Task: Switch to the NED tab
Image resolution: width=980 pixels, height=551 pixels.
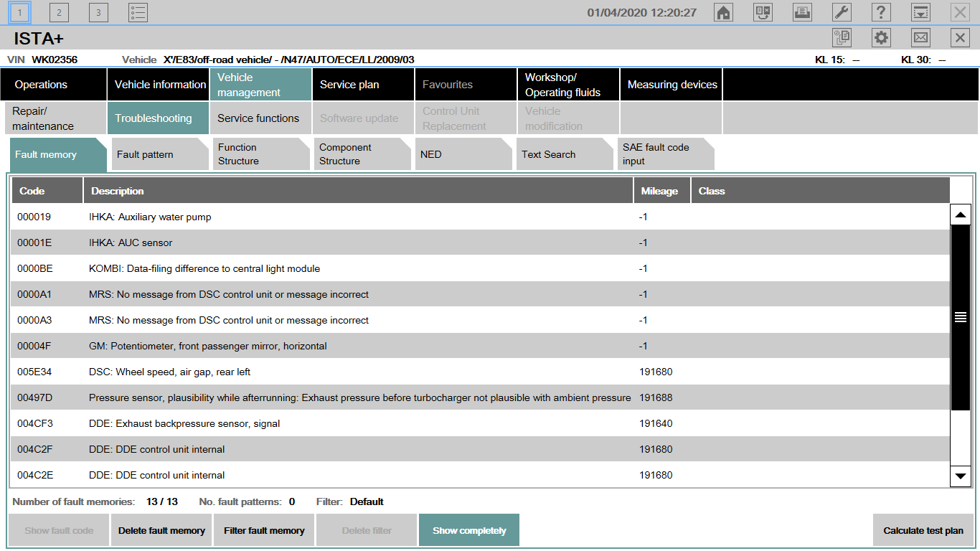Action: tap(463, 154)
